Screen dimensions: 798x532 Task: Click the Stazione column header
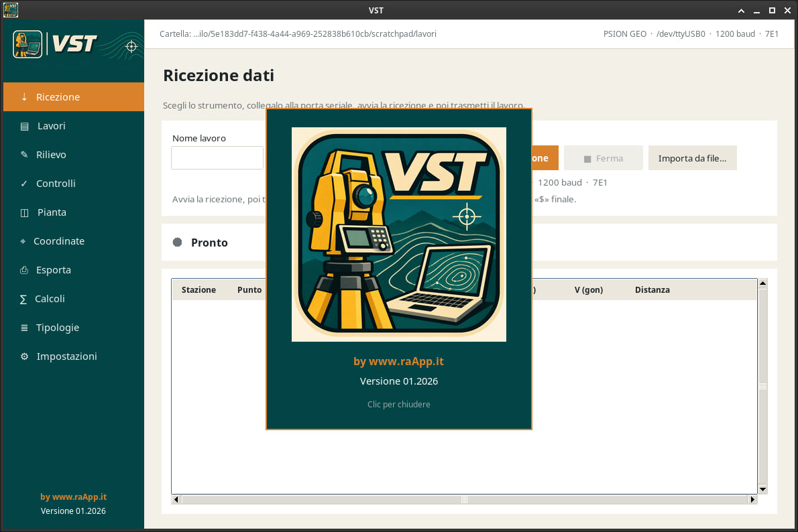pos(198,290)
